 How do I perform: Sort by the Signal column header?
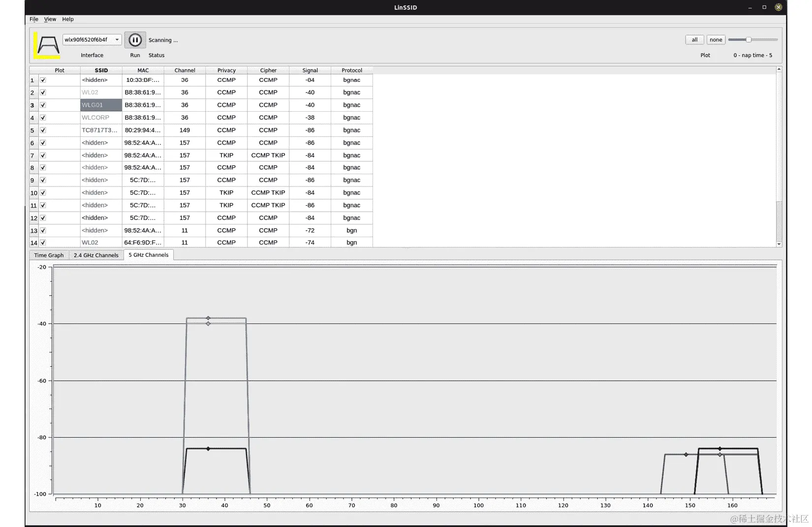[310, 70]
